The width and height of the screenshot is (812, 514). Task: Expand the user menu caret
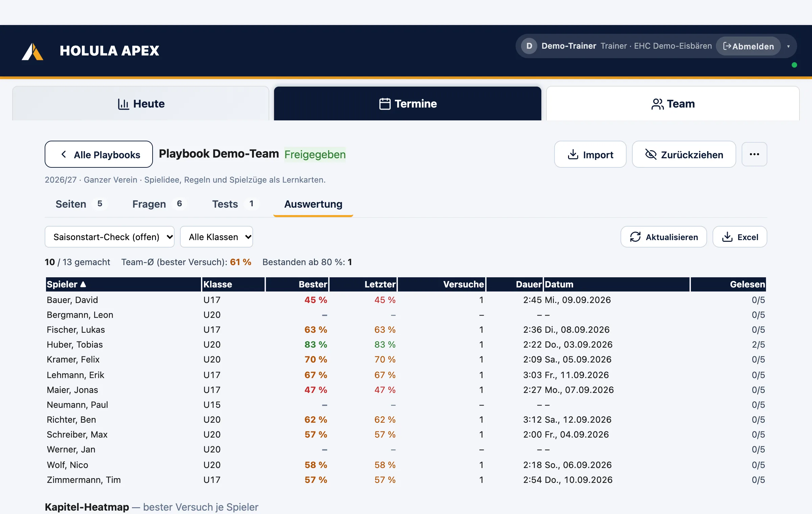point(788,46)
